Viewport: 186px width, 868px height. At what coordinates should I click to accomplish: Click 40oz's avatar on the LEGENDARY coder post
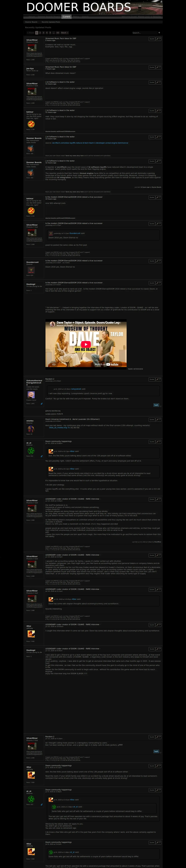click(x=31, y=634)
